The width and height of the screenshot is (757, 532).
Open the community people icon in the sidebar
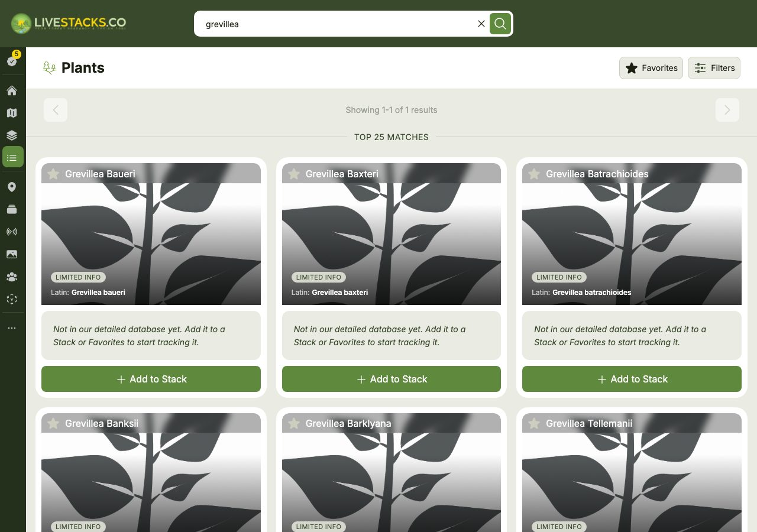click(x=12, y=277)
